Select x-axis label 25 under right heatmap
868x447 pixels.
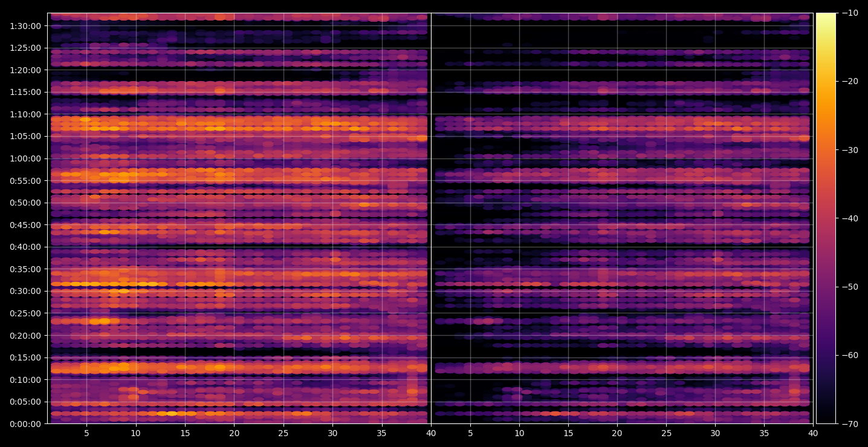tap(666, 433)
